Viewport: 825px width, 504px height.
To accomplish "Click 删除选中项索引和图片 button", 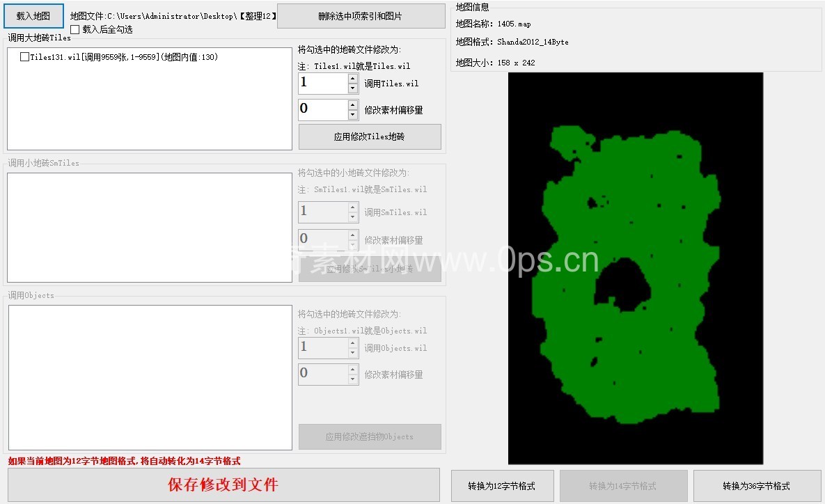I will [x=361, y=16].
